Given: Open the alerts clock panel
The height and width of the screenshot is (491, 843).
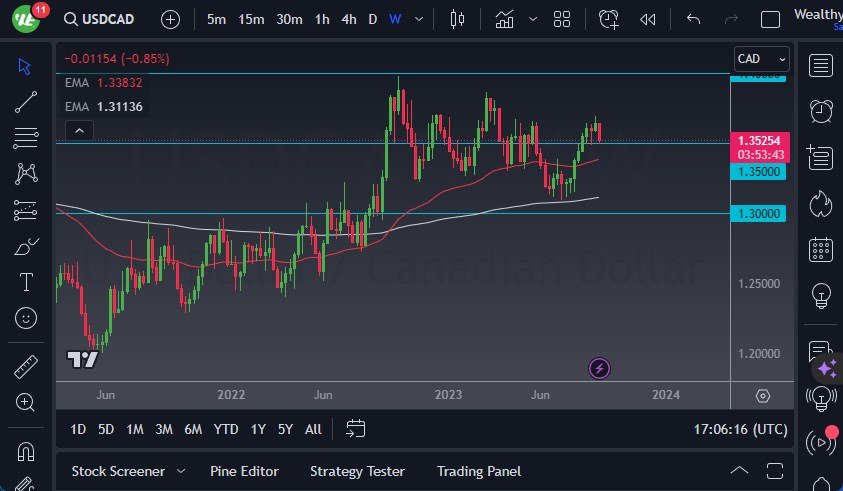Looking at the screenshot, I should (x=821, y=110).
